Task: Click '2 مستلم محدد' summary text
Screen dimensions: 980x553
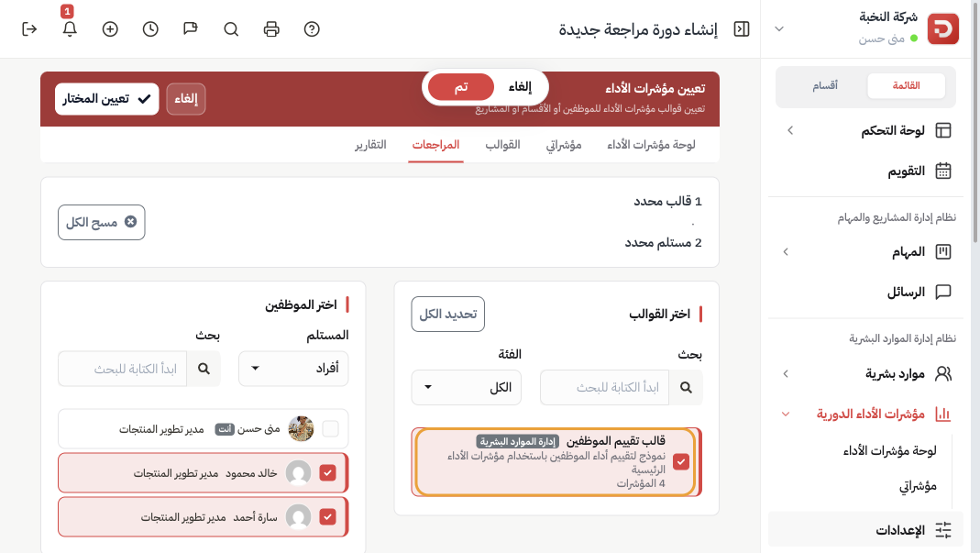Action: coord(663,243)
